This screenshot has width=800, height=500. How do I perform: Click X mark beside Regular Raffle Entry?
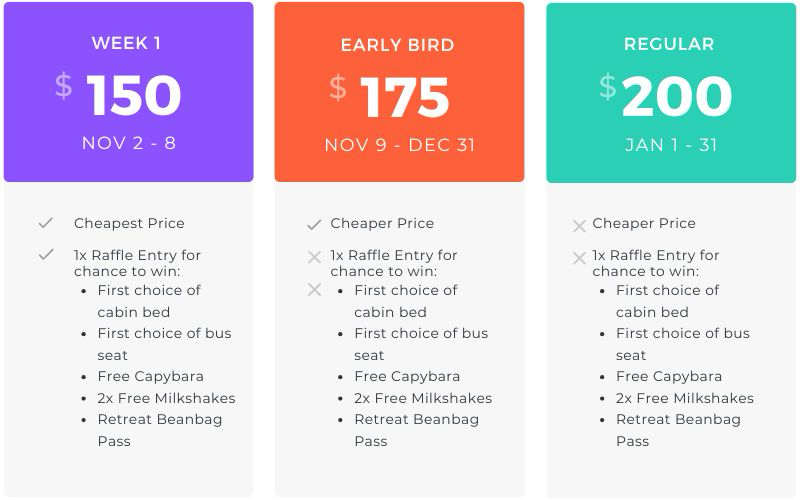point(579,258)
